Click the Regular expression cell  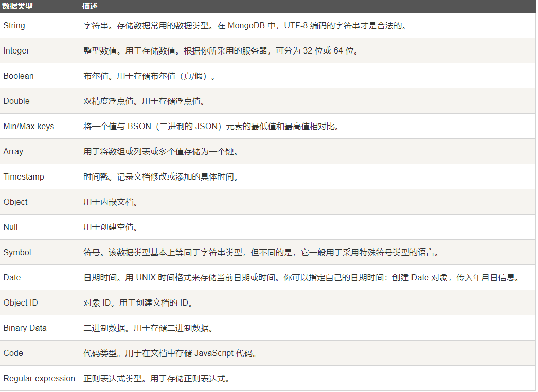[x=39, y=378]
